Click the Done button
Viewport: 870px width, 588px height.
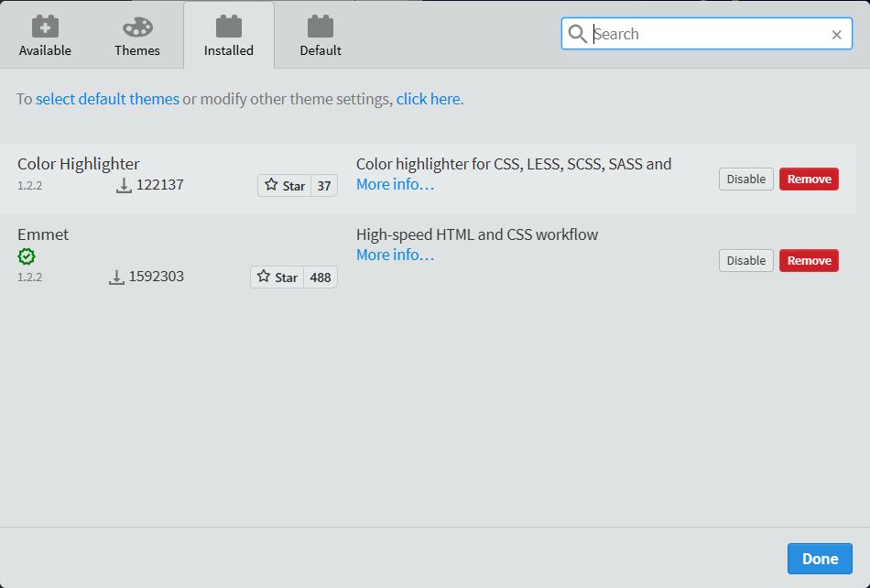819,558
